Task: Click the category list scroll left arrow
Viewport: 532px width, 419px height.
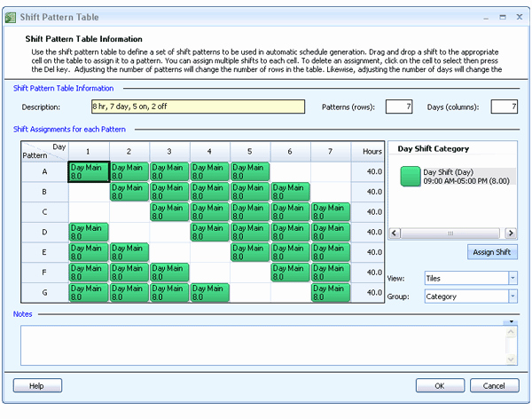Action: pyautogui.click(x=394, y=233)
